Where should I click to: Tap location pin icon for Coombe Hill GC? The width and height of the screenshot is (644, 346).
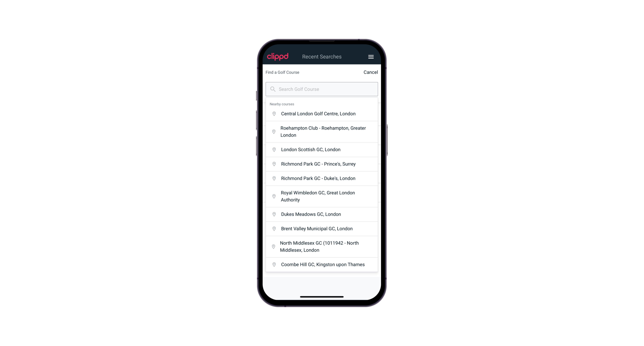[x=273, y=264]
